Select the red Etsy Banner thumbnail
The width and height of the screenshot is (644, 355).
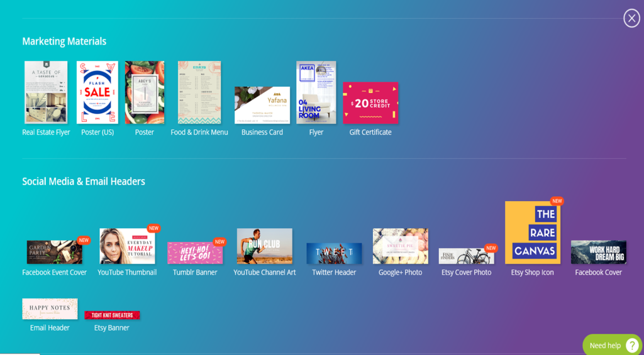[112, 315]
